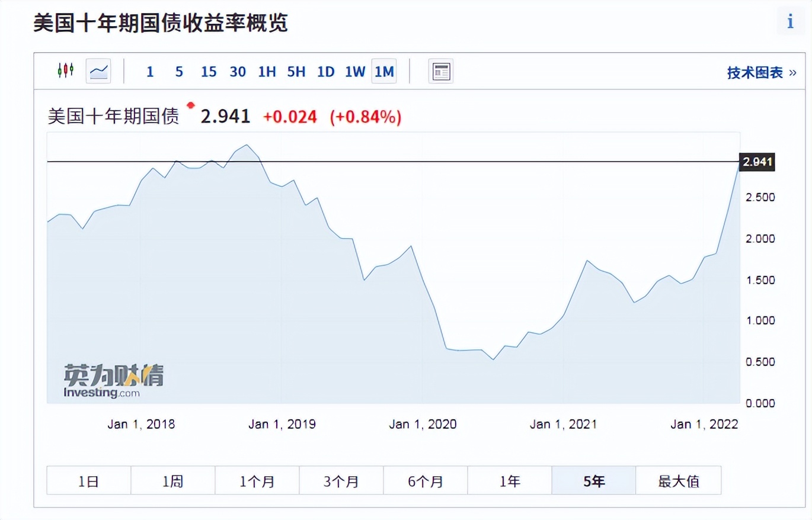Select the 1M interval button
This screenshot has height=520, width=812.
384,72
